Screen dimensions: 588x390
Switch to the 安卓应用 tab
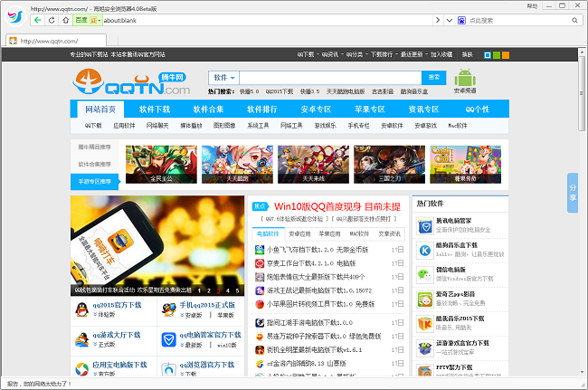pos(299,233)
